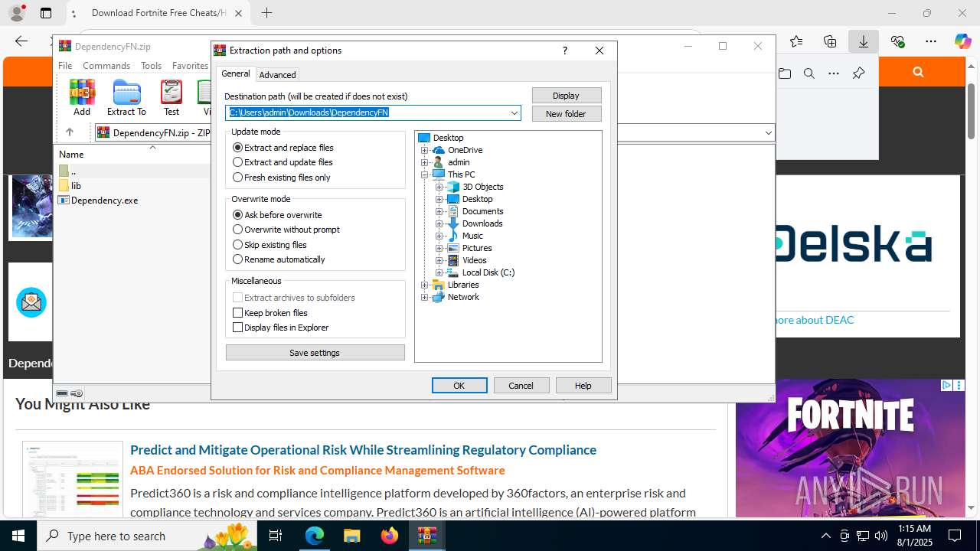Click Cancel button in extraction dialog
Image resolution: width=980 pixels, height=551 pixels.
pos(521,386)
